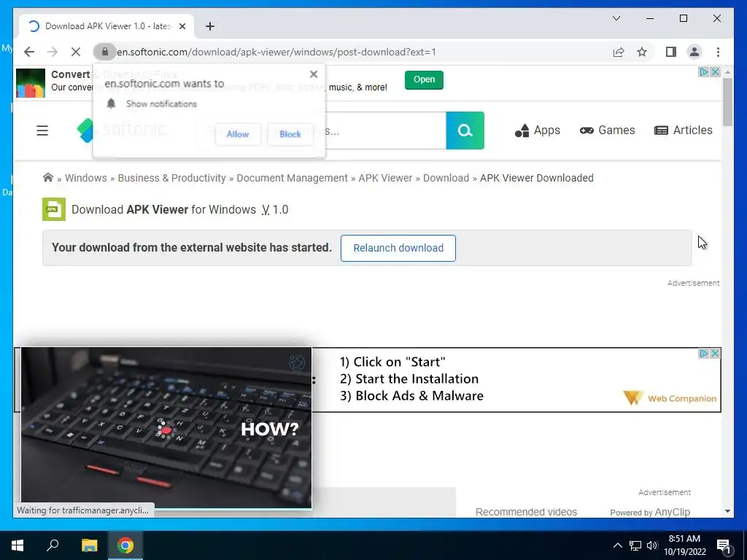The height and width of the screenshot is (560, 747).
Task: Open the APK Viewer breadcrumb link
Action: [385, 178]
